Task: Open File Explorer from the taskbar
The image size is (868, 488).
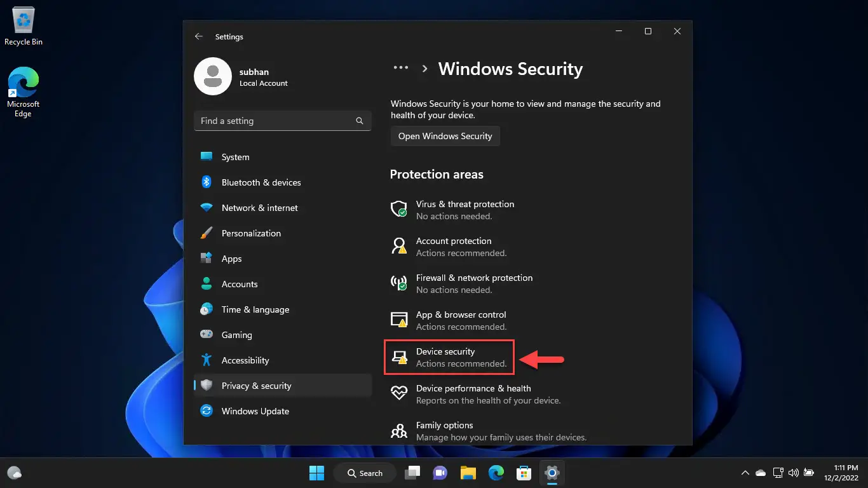Action: [468, 473]
